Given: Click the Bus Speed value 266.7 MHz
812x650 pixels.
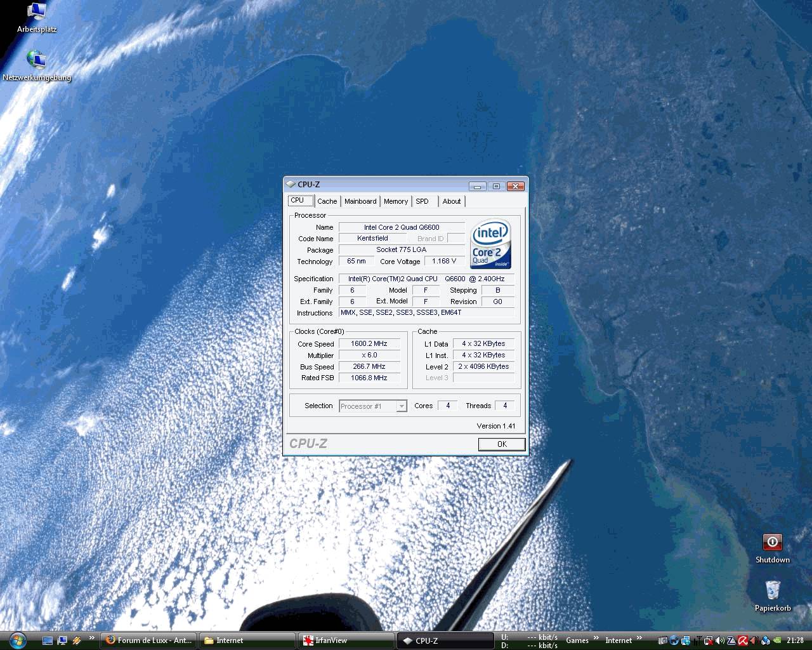Looking at the screenshot, I should pos(369,367).
